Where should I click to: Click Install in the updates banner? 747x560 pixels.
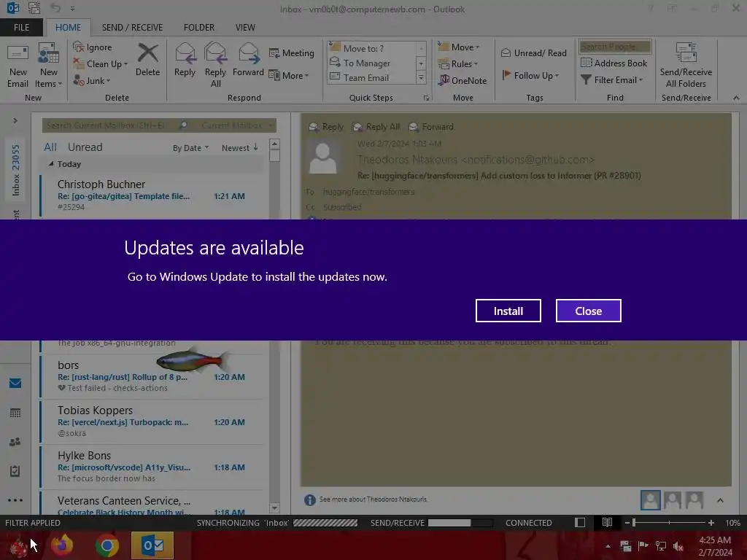pyautogui.click(x=508, y=311)
